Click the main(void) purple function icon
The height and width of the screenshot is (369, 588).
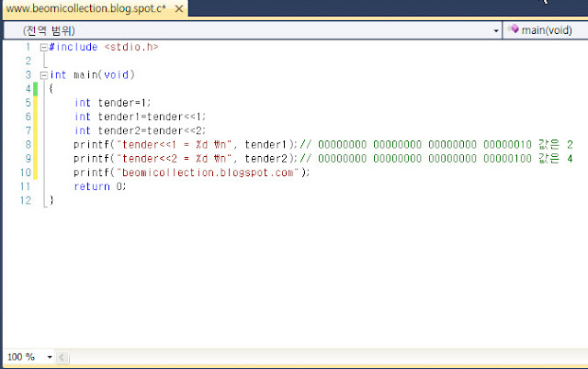[514, 28]
